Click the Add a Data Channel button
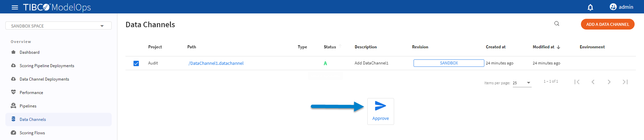This screenshot has height=140, width=644. [607, 24]
